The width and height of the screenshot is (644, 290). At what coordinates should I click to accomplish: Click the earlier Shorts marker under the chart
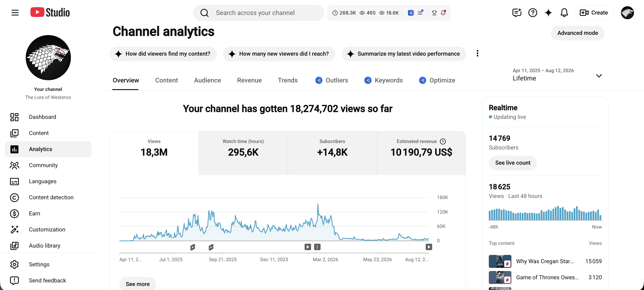point(193,247)
